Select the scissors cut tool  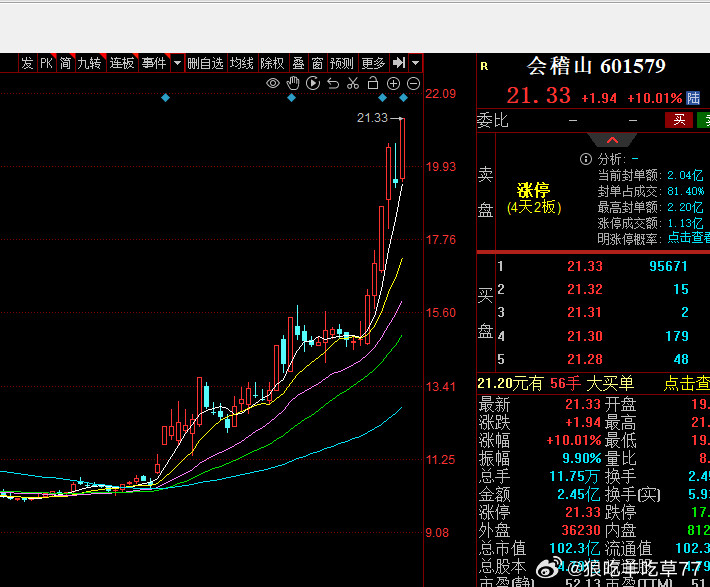353,83
